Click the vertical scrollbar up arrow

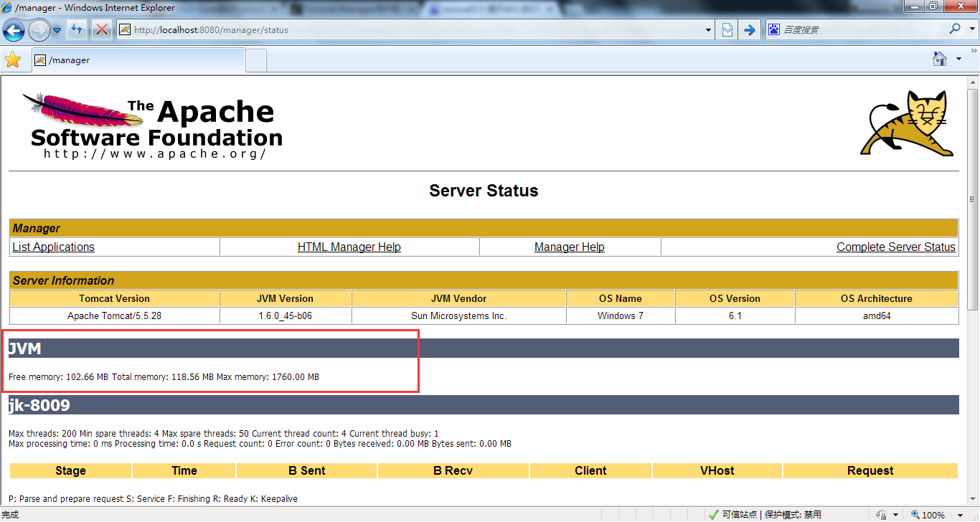[973, 81]
